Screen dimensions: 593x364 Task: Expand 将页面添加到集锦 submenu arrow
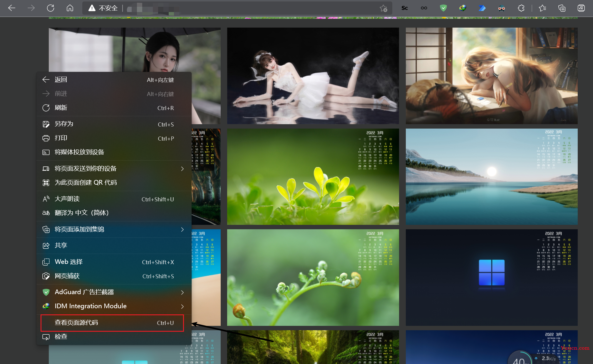coord(182,230)
